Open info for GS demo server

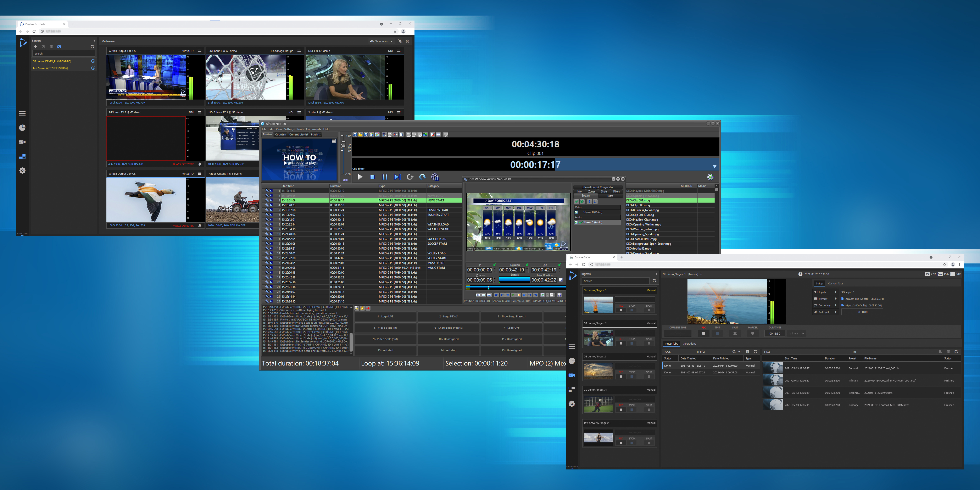[x=93, y=61]
